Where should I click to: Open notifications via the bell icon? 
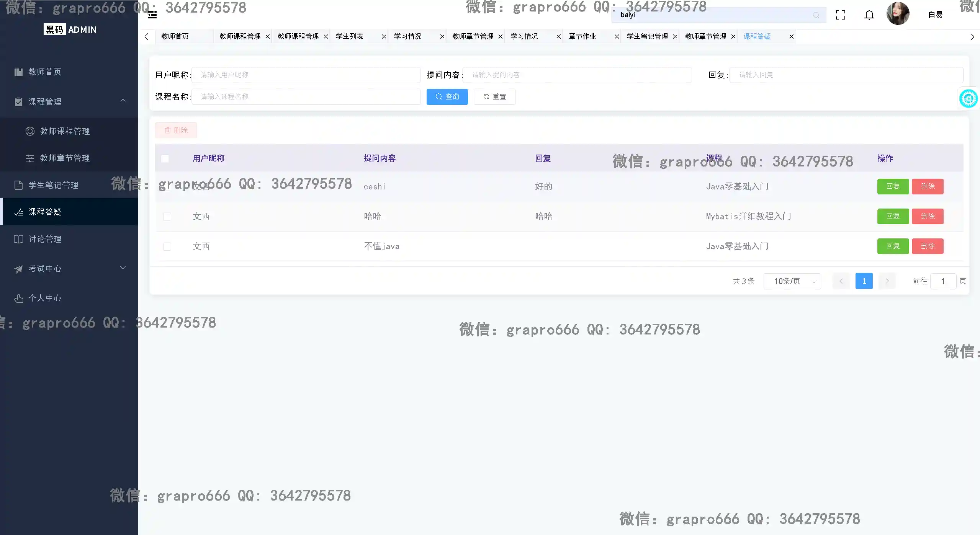coord(868,15)
